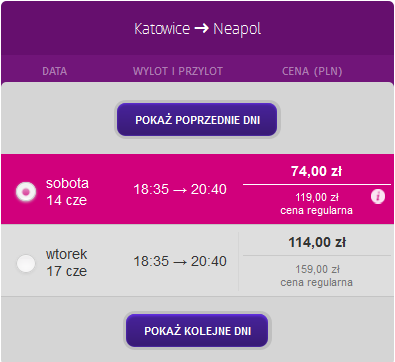Click the DATA column header
This screenshot has height=362, width=395.
(x=55, y=71)
